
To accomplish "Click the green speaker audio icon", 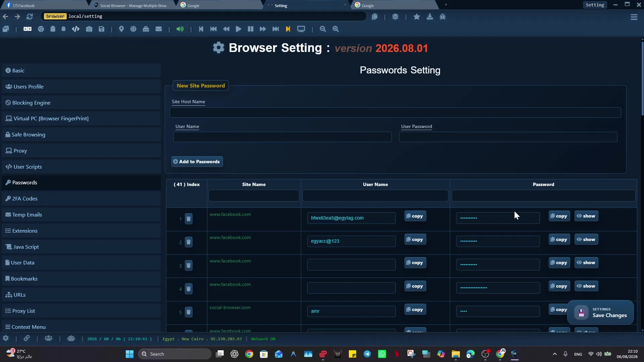I will [x=180, y=29].
